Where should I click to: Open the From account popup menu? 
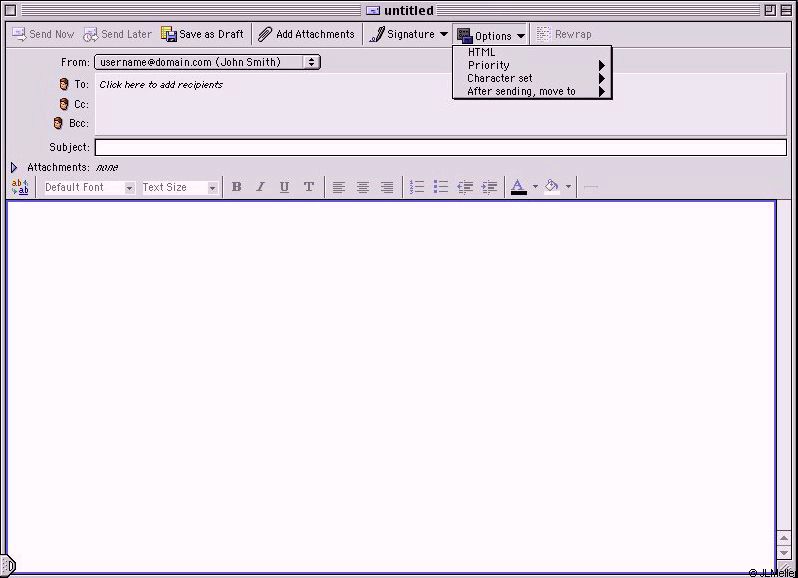pyautogui.click(x=207, y=62)
